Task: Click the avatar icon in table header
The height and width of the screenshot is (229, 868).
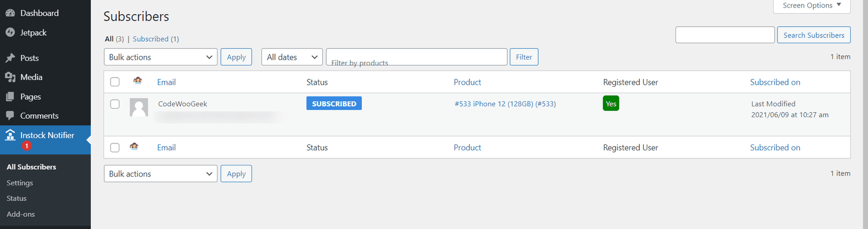Action: pyautogui.click(x=138, y=81)
